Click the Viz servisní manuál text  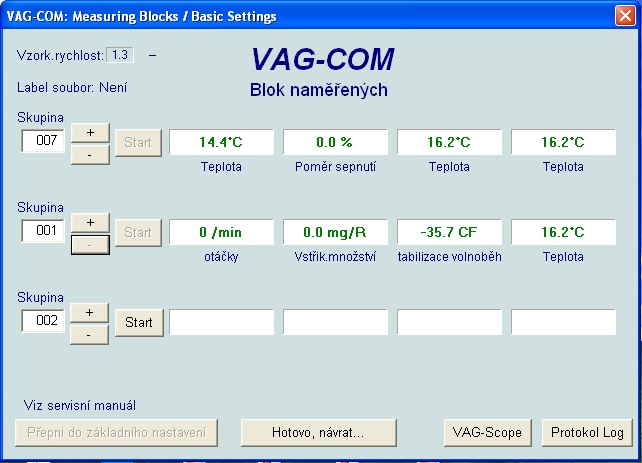click(80, 406)
